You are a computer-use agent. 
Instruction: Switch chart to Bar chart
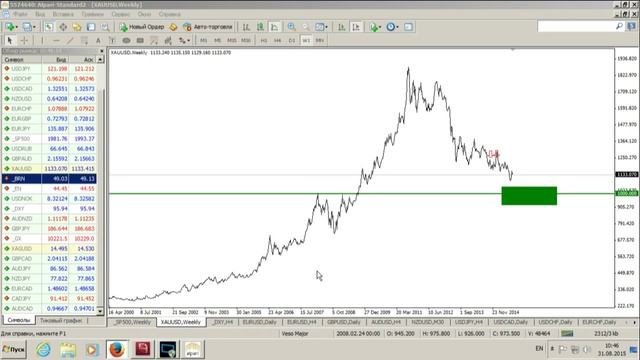[x=246, y=27]
